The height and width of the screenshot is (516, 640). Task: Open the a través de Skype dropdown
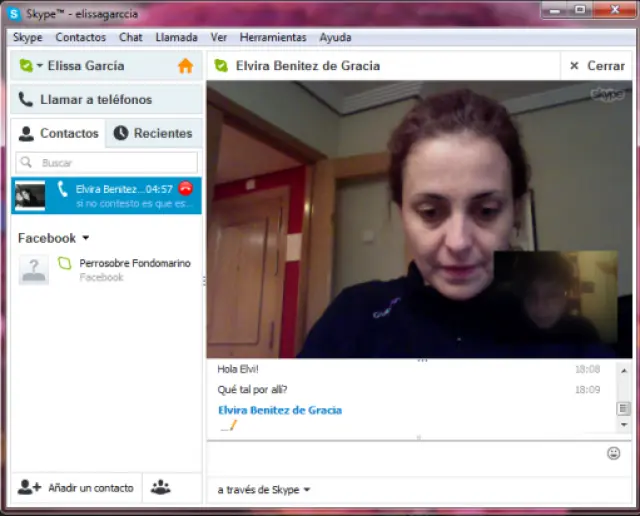264,489
